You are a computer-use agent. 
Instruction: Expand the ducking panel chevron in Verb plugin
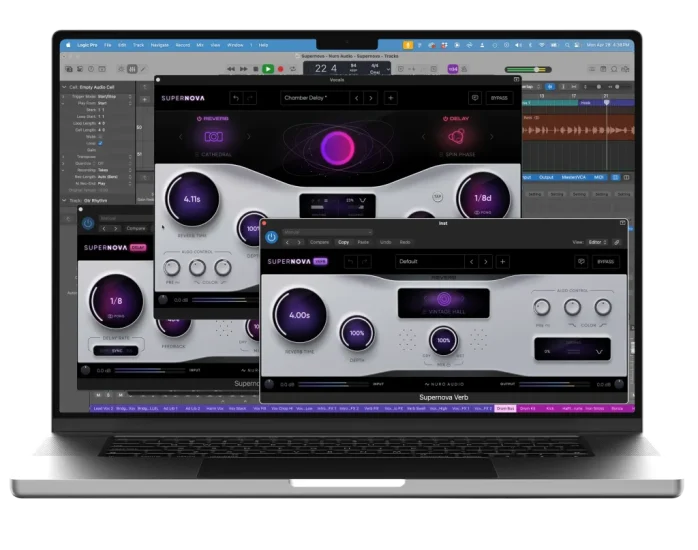(x=599, y=352)
